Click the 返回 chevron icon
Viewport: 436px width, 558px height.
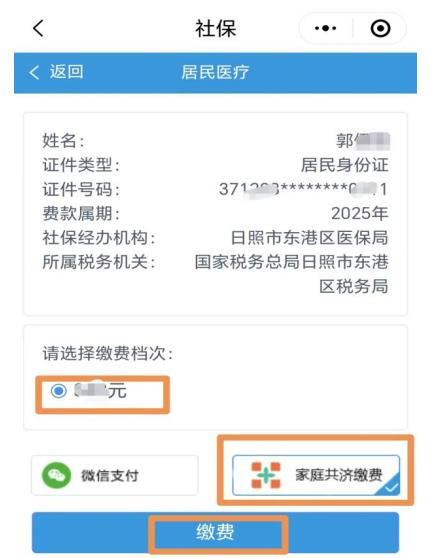tap(34, 73)
